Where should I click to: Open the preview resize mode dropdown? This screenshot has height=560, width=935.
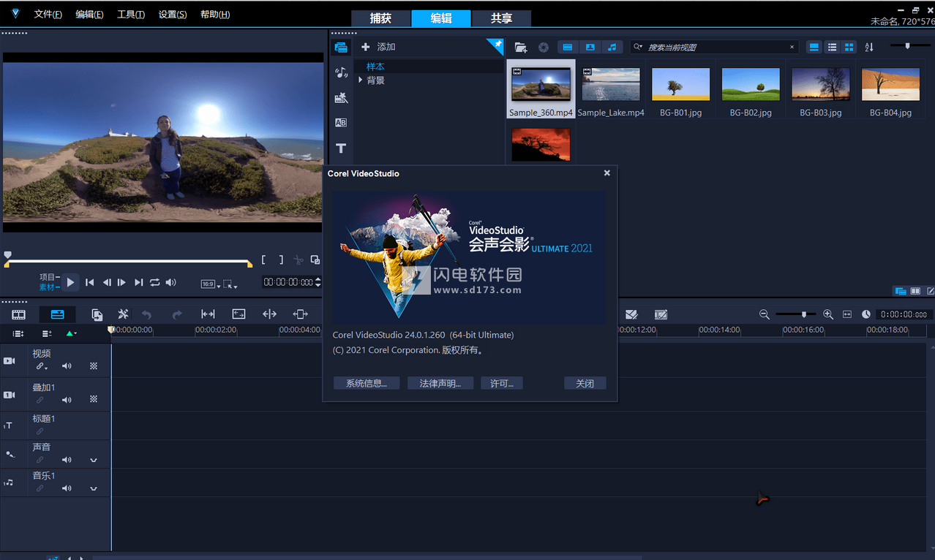pos(230,284)
